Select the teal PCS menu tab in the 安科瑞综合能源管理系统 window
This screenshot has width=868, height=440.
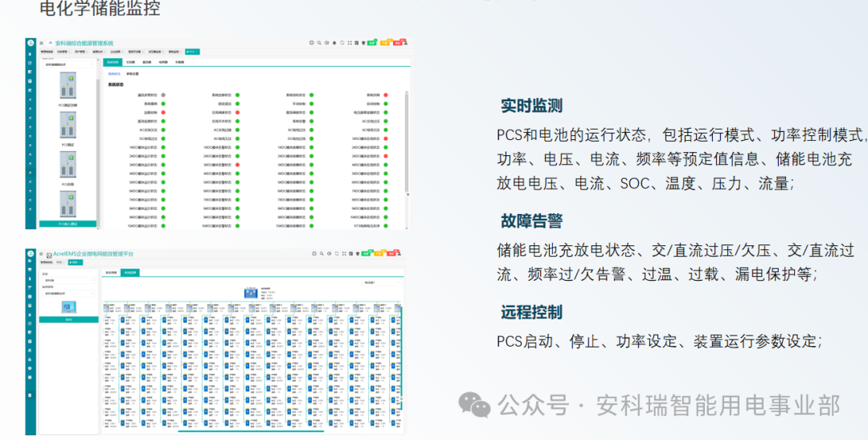click(192, 51)
